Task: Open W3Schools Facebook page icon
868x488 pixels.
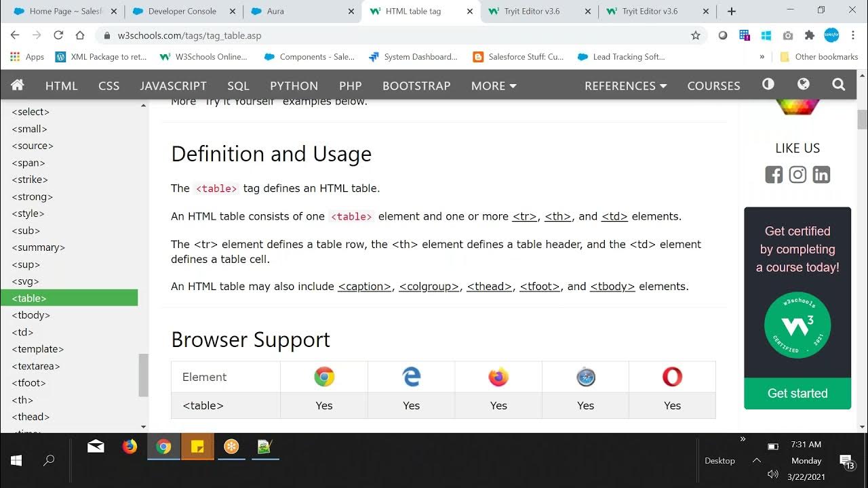Action: click(x=774, y=175)
